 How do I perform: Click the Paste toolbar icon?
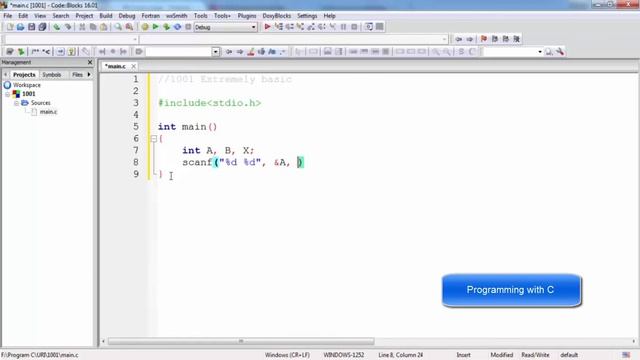coord(104,27)
